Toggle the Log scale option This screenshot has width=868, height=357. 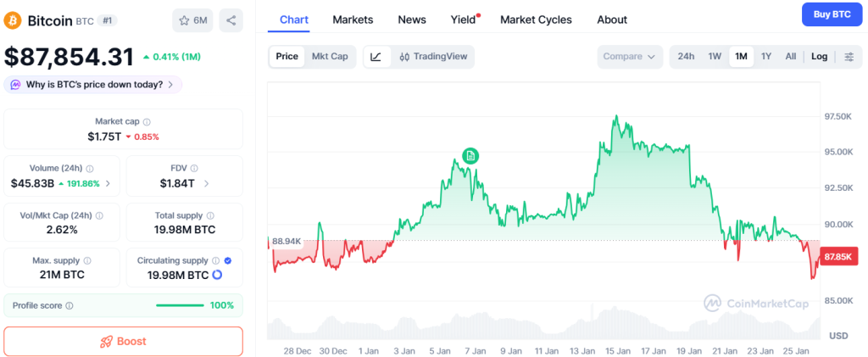click(x=819, y=57)
